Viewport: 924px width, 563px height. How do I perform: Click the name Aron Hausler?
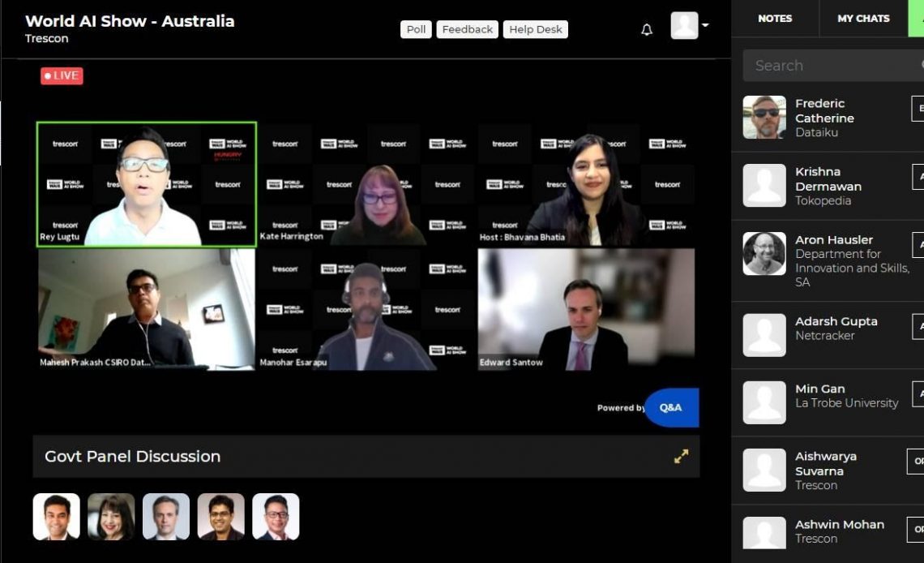tap(834, 240)
